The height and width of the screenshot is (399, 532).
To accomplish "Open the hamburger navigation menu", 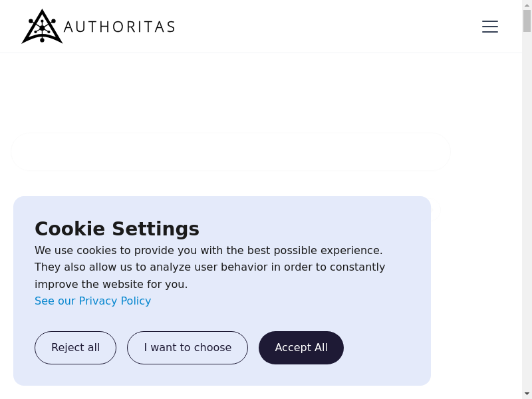I will click(x=490, y=27).
